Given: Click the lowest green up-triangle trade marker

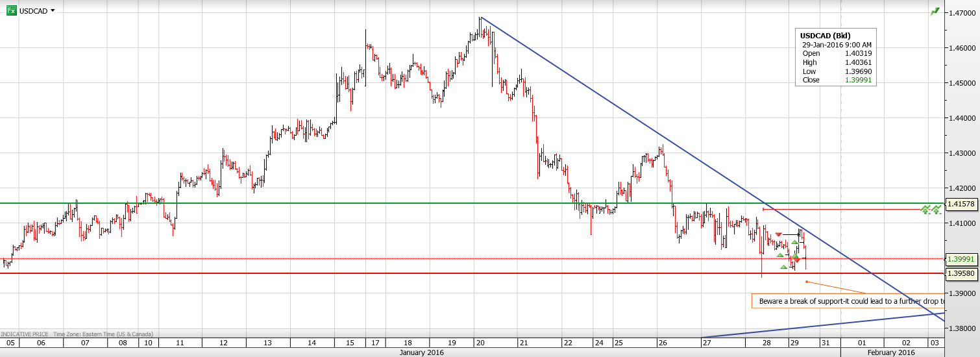Looking at the screenshot, I should [783, 267].
